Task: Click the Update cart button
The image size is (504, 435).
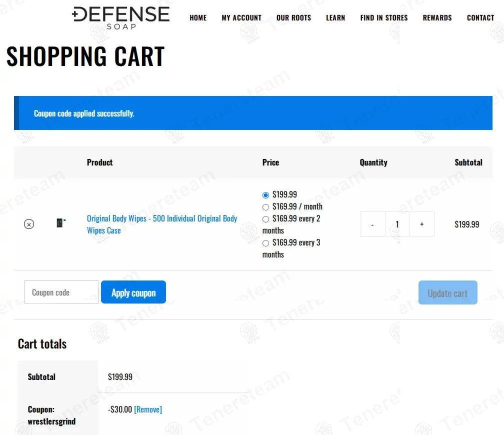Action: pos(447,293)
